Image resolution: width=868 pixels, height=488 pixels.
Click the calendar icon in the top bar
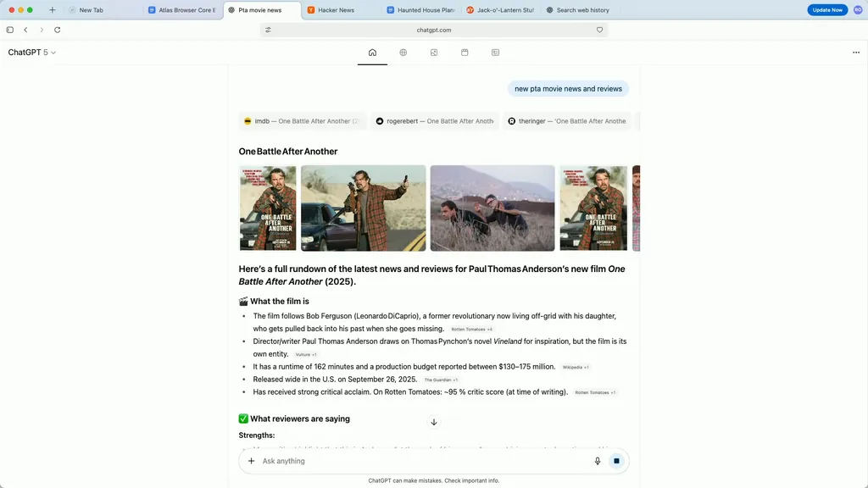pyautogui.click(x=464, y=52)
